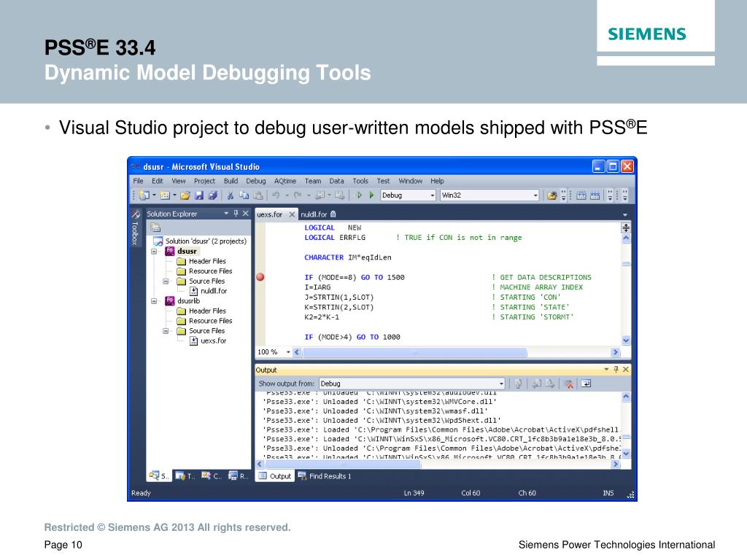Click Output vertical scrollbar up arrow

(626, 397)
